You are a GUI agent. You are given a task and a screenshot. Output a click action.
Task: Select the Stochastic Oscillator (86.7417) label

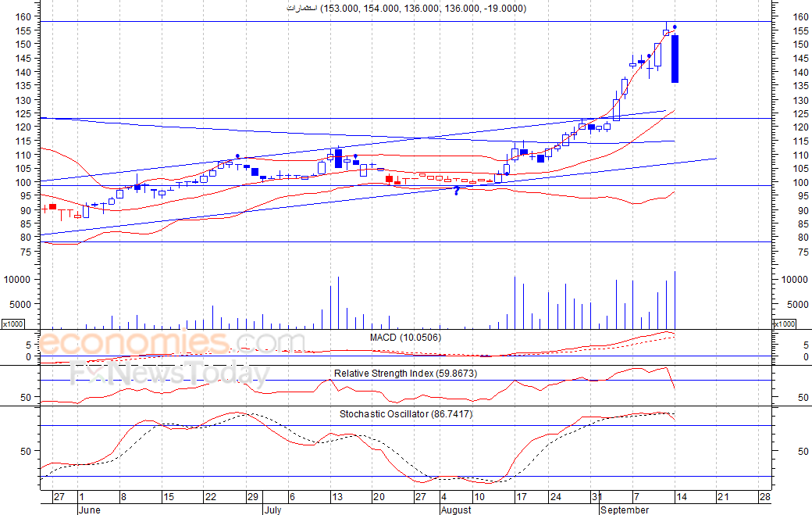405,414
